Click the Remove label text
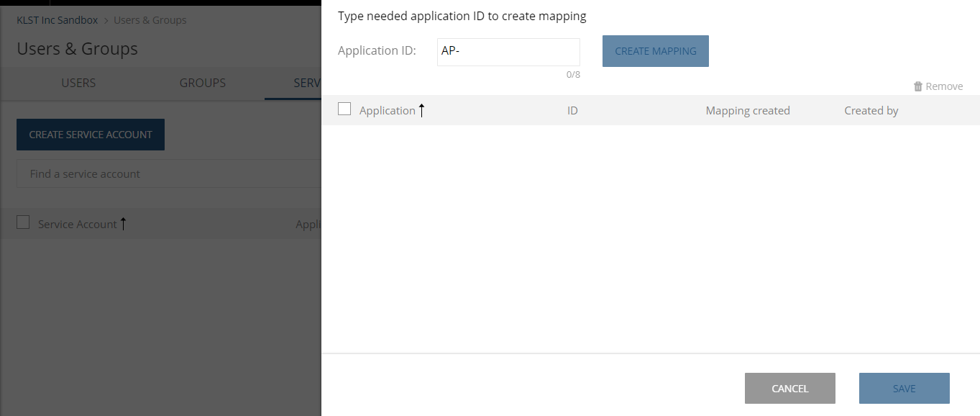Image resolution: width=980 pixels, height=416 pixels. (x=944, y=86)
